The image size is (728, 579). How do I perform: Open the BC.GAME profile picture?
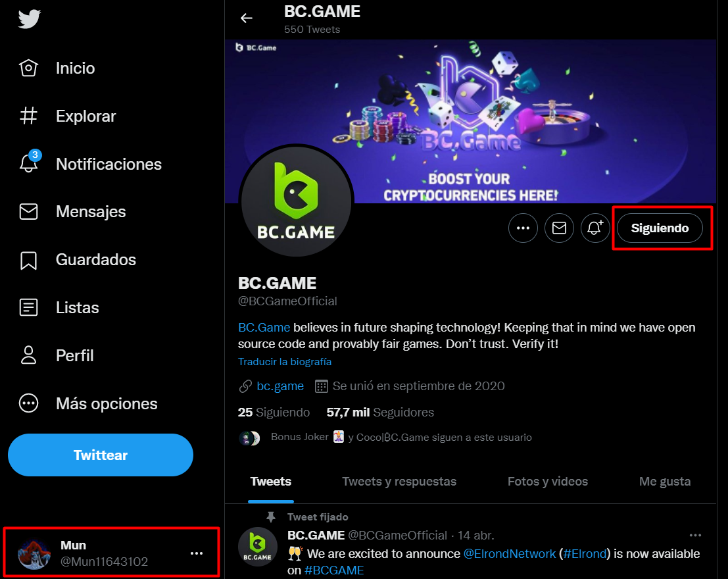point(296,201)
